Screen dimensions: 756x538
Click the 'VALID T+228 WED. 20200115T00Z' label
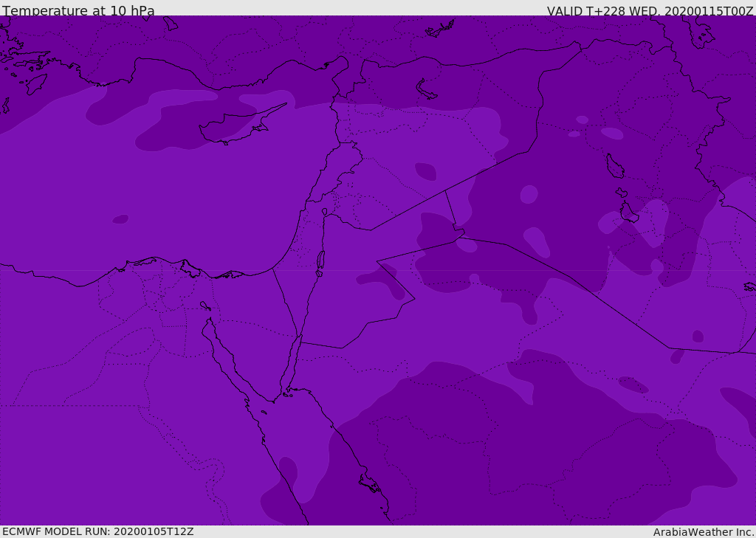click(650, 10)
